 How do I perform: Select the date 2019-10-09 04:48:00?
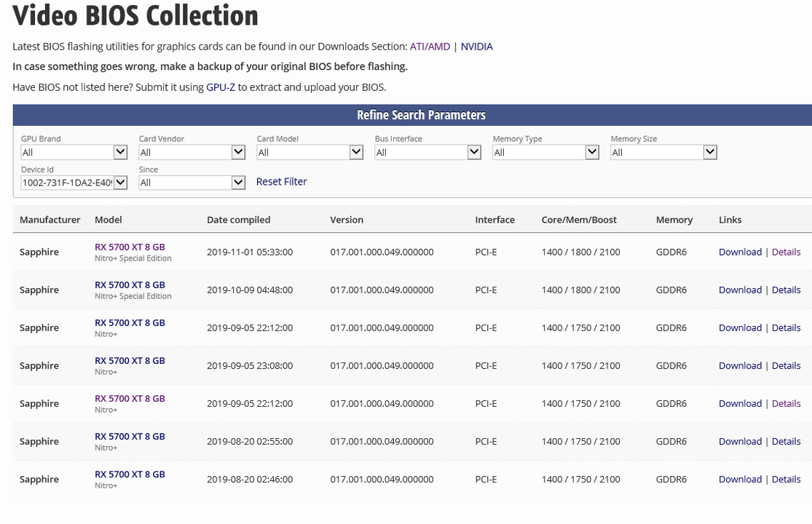(250, 290)
